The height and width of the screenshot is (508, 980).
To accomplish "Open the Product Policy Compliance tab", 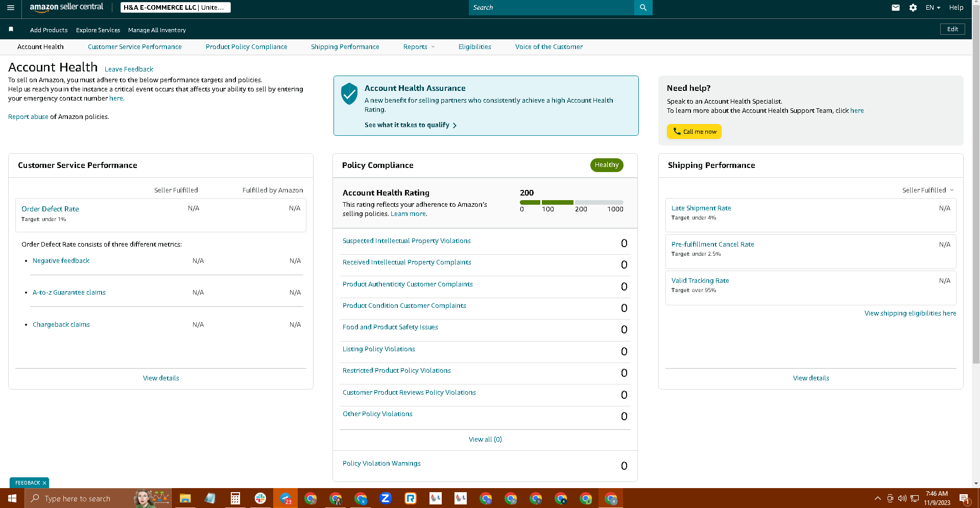I will (x=247, y=47).
